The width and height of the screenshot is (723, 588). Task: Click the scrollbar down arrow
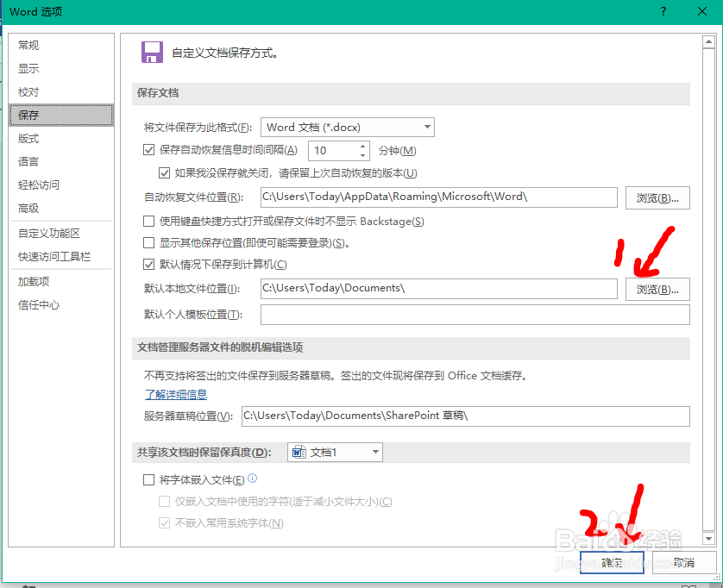tap(708, 538)
